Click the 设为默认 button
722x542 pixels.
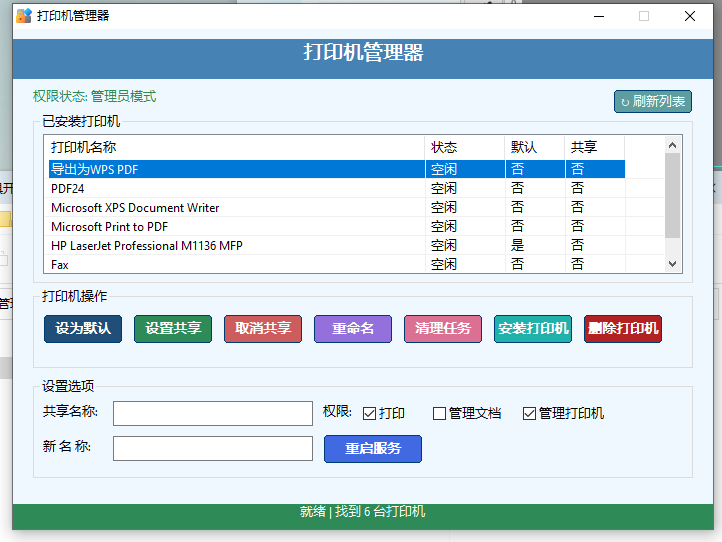point(83,329)
